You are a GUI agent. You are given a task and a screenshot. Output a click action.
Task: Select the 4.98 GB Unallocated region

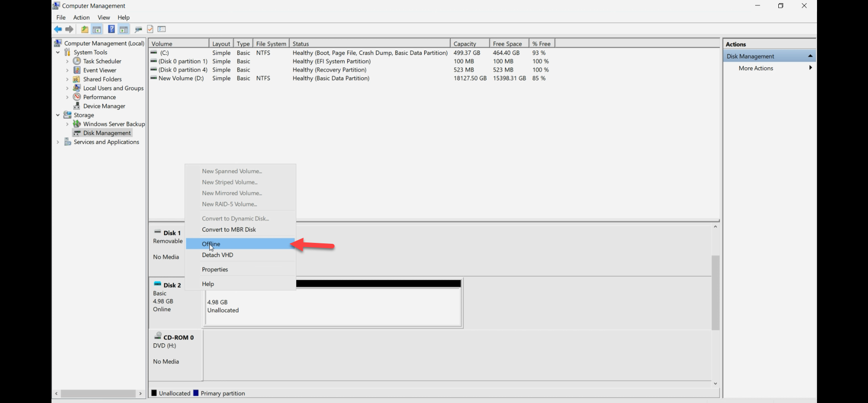pos(334,307)
